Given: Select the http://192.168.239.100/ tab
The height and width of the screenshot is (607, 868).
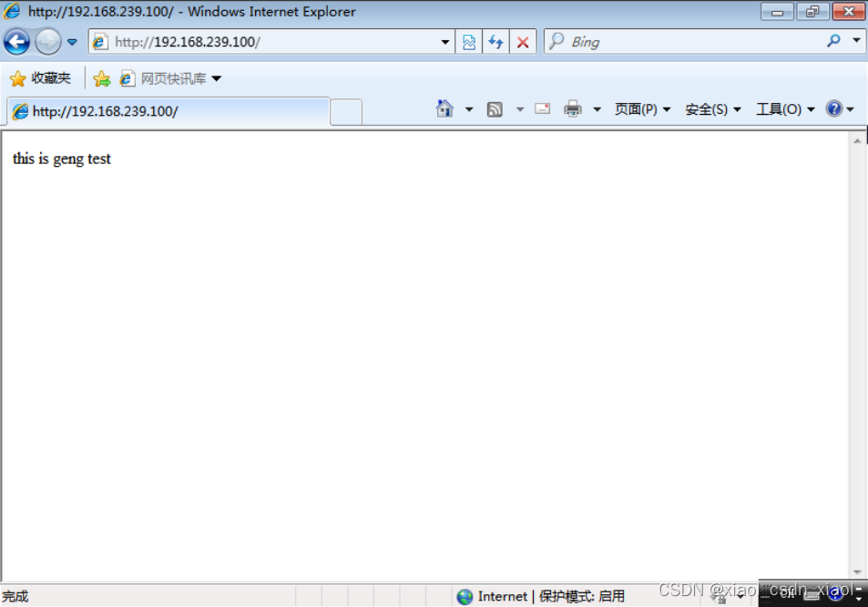Looking at the screenshot, I should [168, 111].
